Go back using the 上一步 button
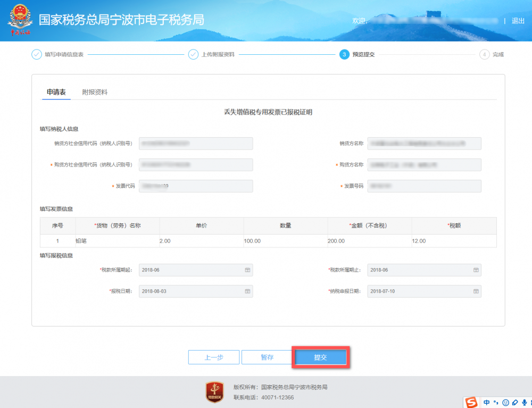 [214, 357]
